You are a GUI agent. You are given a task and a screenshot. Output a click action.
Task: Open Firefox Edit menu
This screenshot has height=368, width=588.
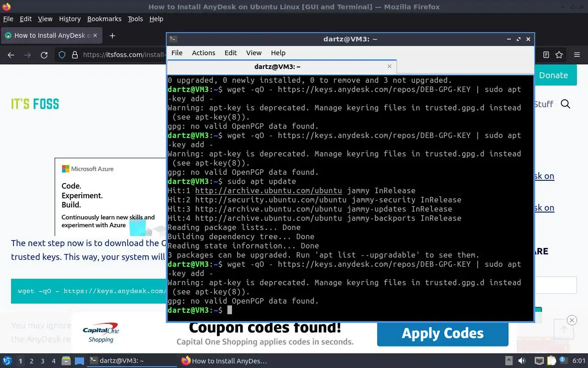point(26,19)
